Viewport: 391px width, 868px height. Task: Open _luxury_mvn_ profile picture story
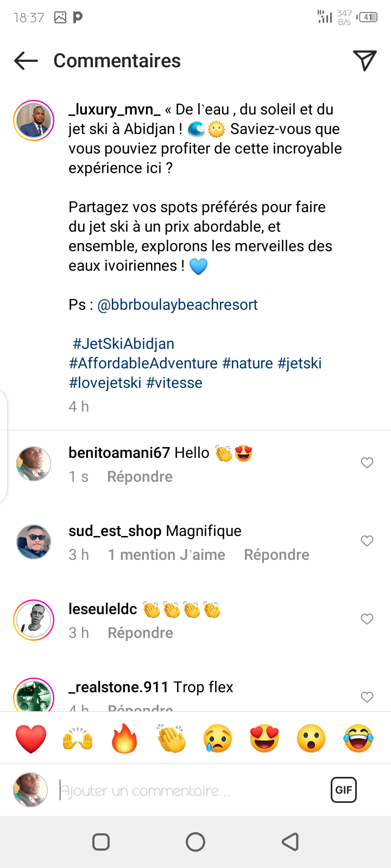click(34, 120)
